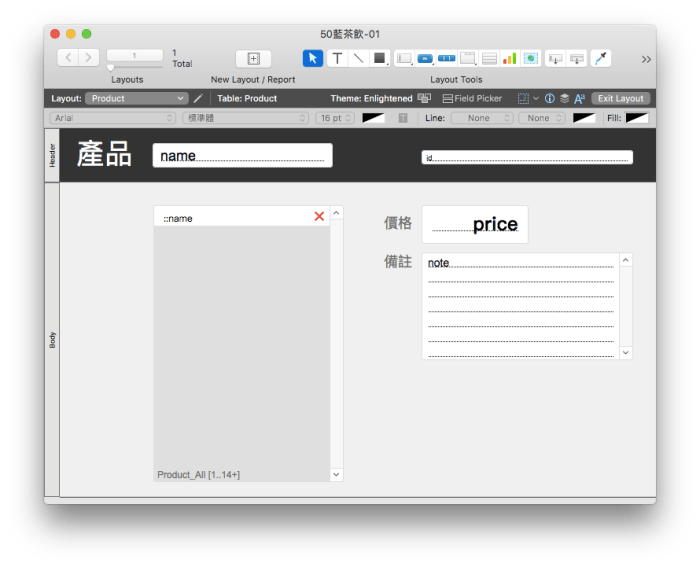The height and width of the screenshot is (567, 700).
Task: Select the Format Painter eyedropper tool
Action: [601, 58]
